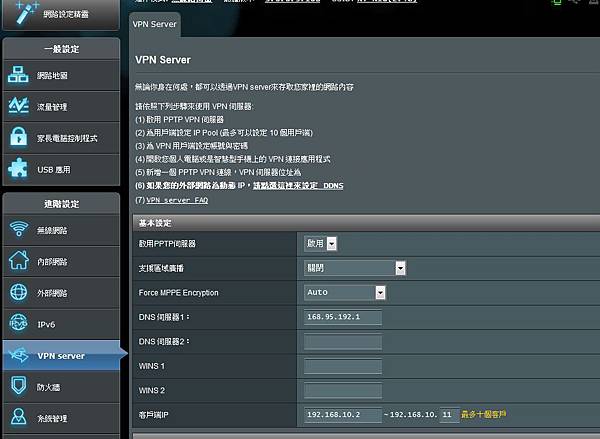Open the 啟用PPTP伺服器 dropdown
The width and height of the screenshot is (600, 439).
point(321,243)
